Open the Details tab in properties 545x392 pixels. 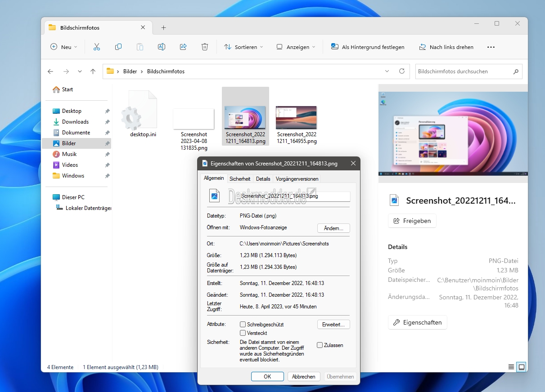[x=263, y=179]
